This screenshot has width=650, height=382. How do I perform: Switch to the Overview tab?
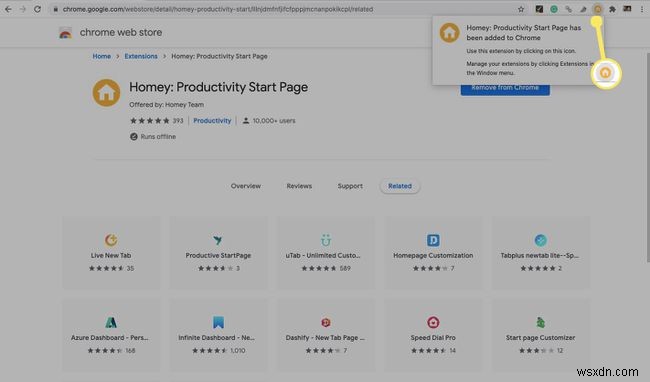[246, 186]
